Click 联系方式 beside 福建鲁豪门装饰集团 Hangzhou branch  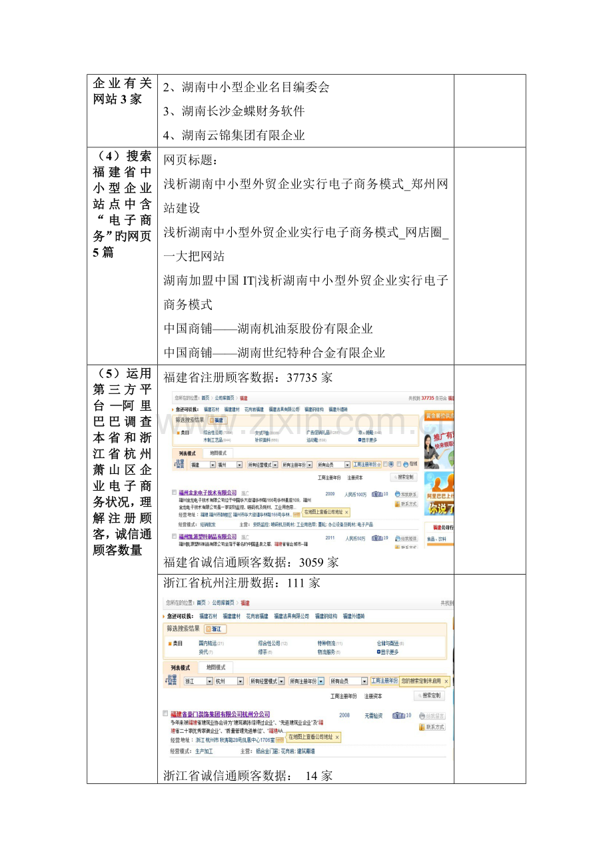pyautogui.click(x=432, y=727)
